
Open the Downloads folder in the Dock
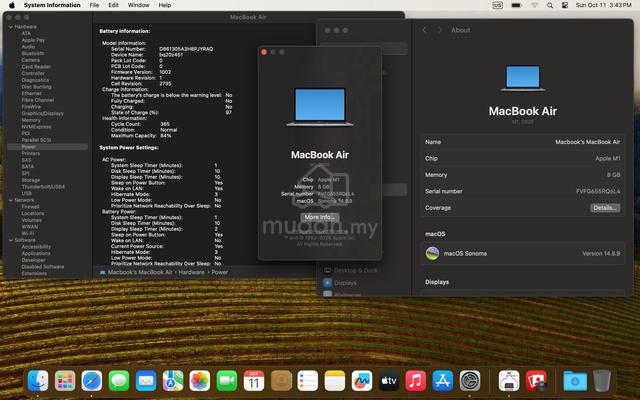tap(575, 380)
